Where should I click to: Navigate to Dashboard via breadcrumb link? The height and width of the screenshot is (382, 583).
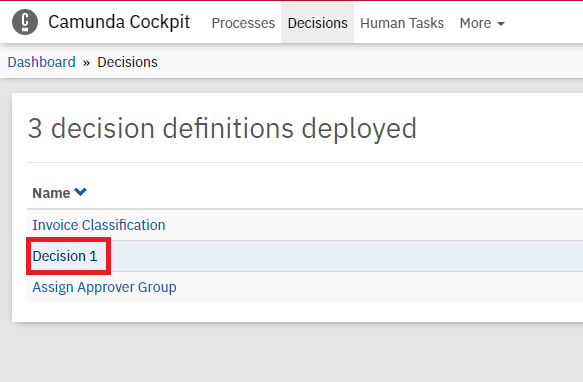42,62
